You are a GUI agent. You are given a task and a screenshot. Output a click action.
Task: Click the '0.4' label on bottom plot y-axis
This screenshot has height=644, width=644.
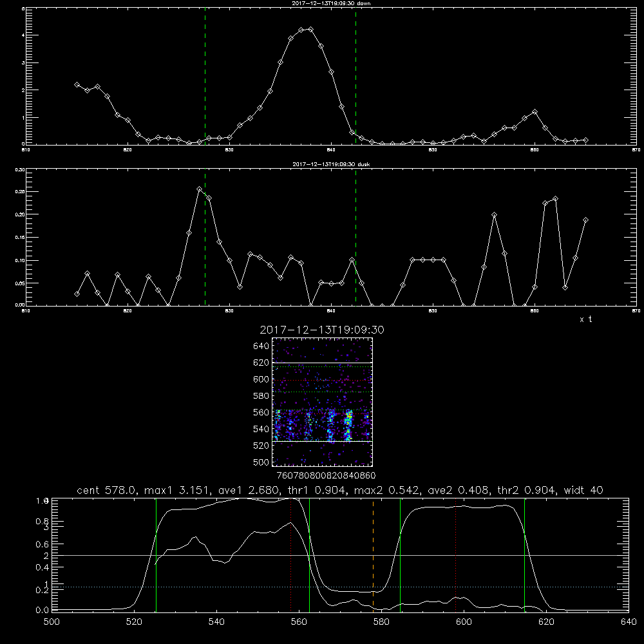click(43, 567)
